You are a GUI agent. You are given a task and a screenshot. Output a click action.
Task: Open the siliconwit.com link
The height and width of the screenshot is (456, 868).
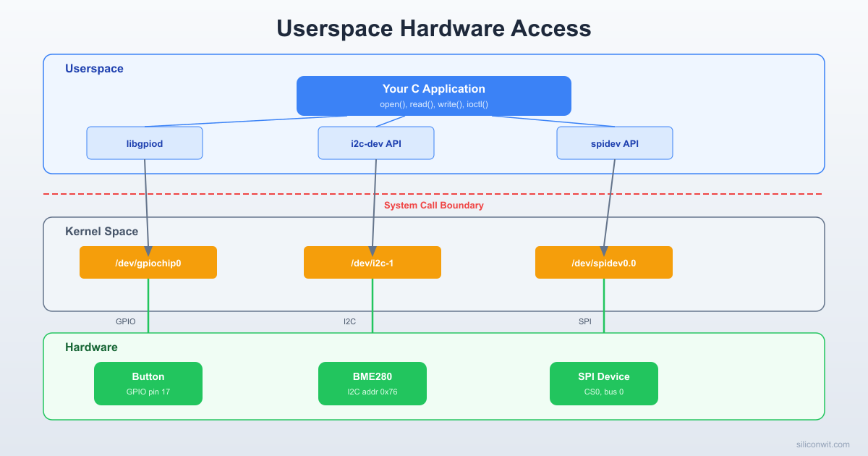822,444
